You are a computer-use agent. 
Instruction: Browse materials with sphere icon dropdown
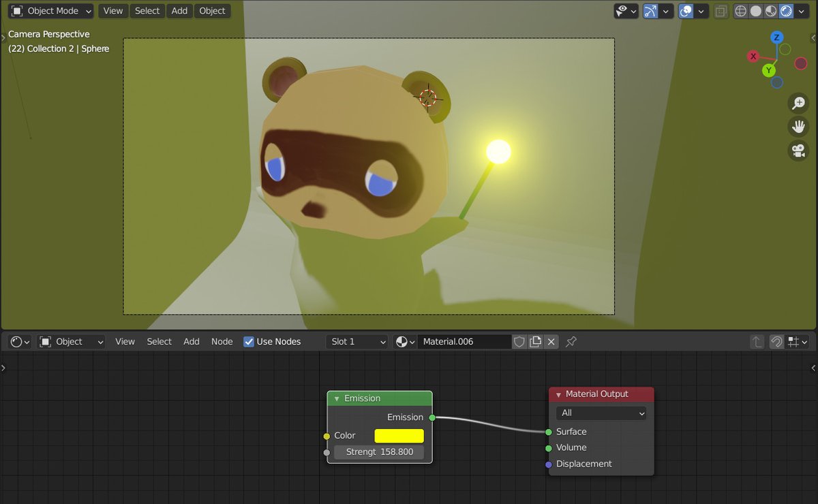406,341
